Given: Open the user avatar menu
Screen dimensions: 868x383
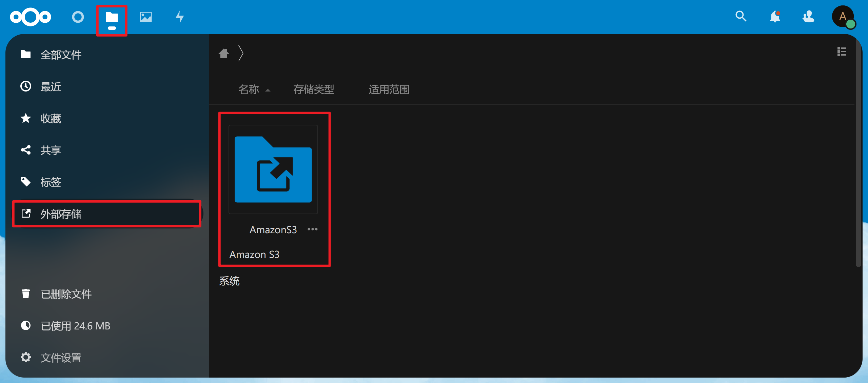Looking at the screenshot, I should (843, 16).
